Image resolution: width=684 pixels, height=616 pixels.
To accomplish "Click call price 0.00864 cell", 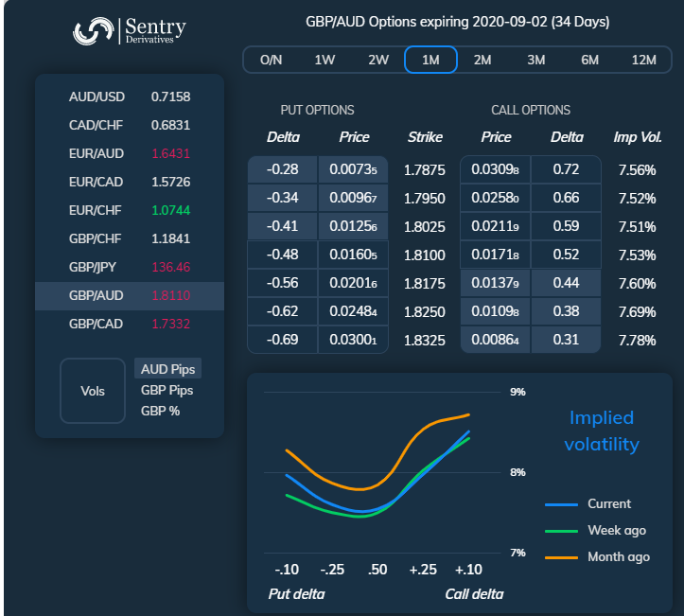I will pos(495,340).
